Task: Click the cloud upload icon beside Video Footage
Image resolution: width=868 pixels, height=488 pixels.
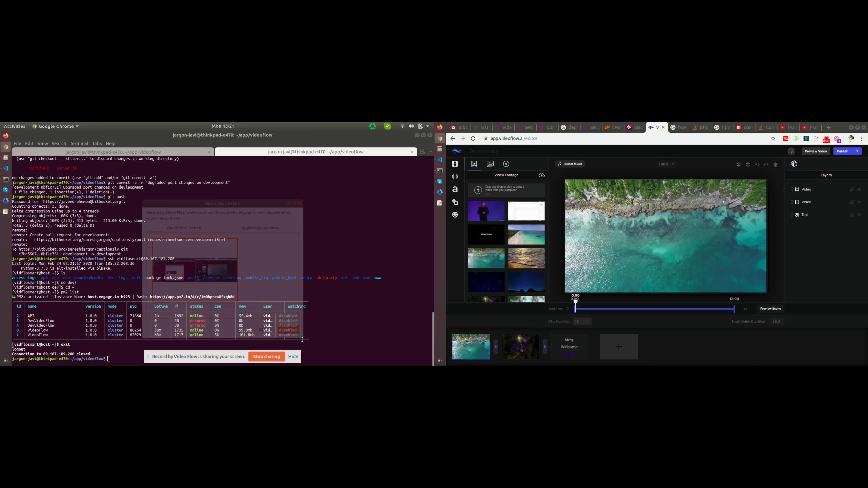Action: tap(542, 175)
